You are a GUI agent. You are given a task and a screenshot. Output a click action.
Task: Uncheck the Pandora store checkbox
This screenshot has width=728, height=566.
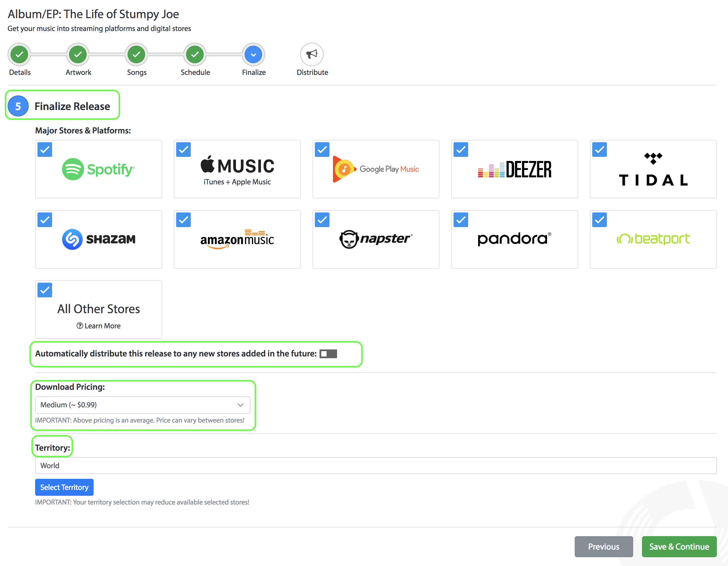(461, 220)
